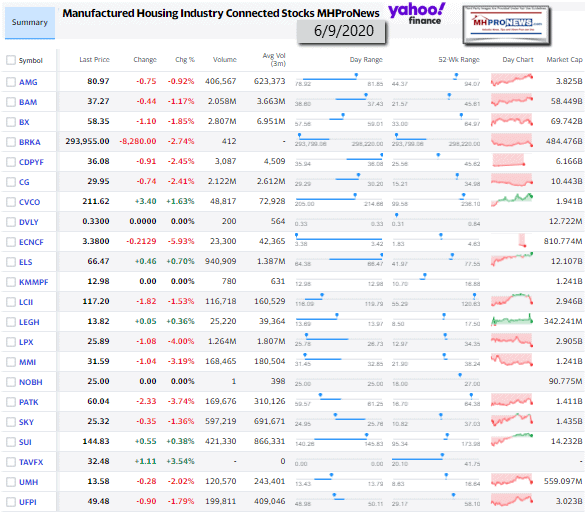Image resolution: width=587 pixels, height=518 pixels.
Task: Open the SUI symbol link
Action: pyautogui.click(x=25, y=442)
